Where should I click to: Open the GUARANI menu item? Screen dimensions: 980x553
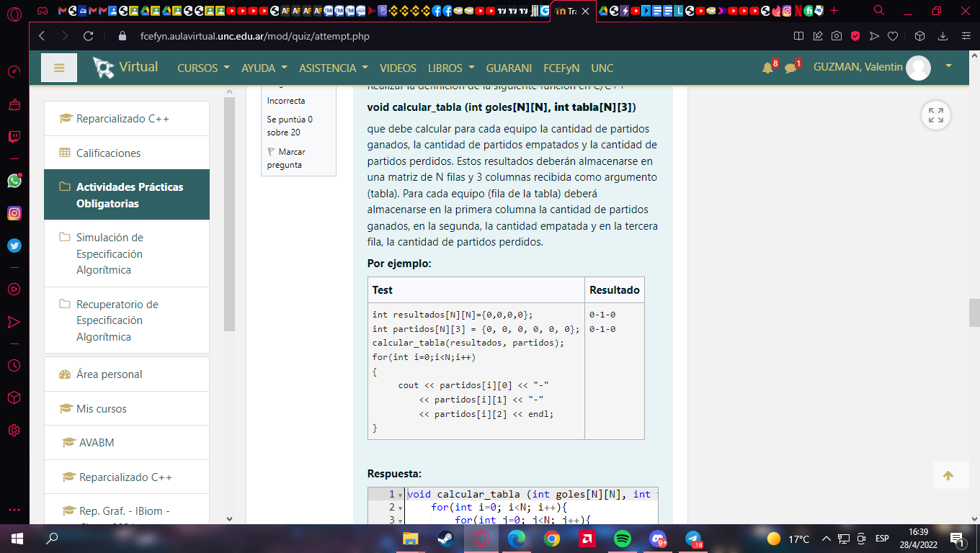pos(509,68)
